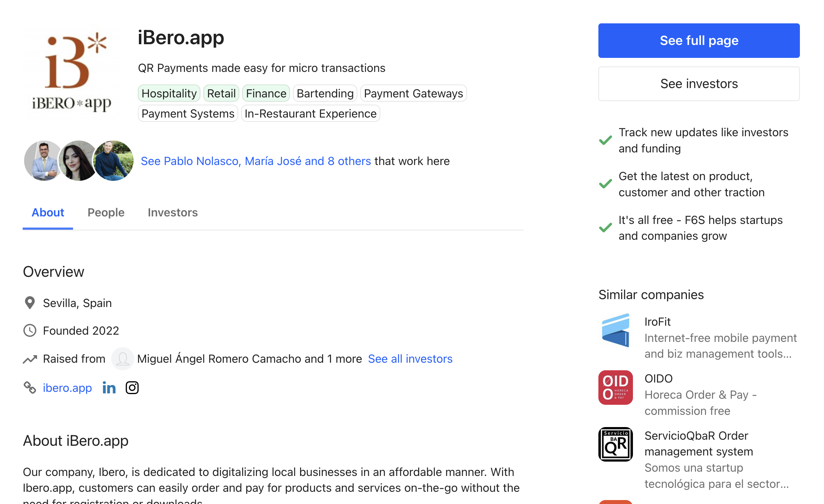Open the IroFit company logo
The image size is (824, 504).
[x=616, y=330]
